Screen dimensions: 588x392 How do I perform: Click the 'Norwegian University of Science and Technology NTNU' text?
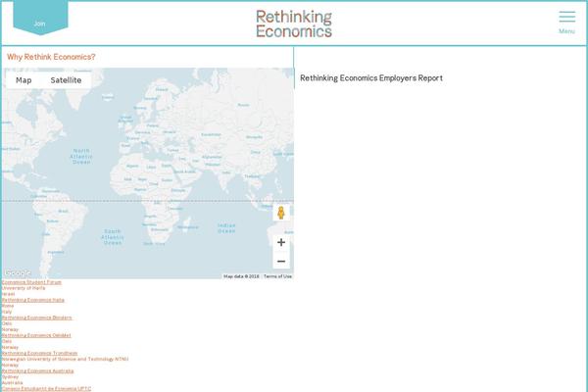(66, 359)
